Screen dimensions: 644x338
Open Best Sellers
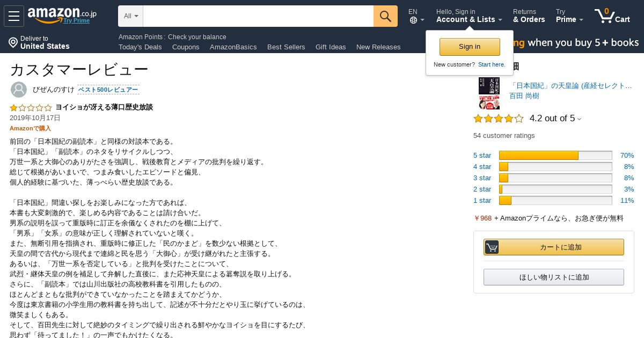click(286, 47)
